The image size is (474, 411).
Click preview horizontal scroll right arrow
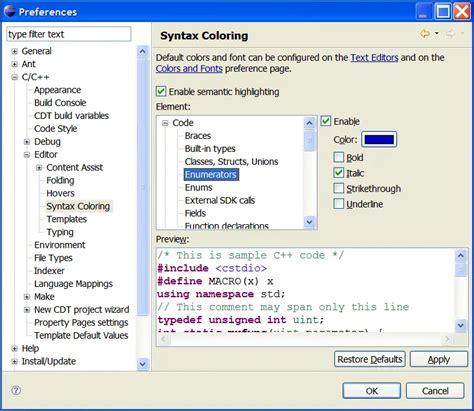[x=447, y=339]
